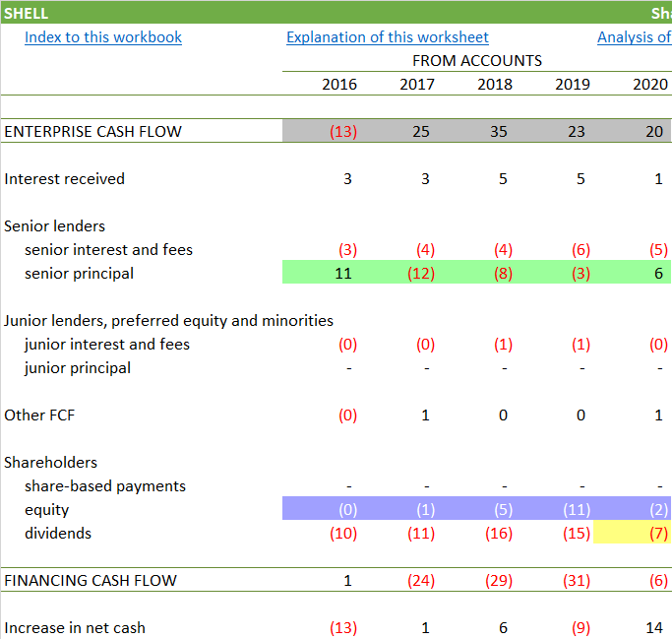Select dividends 2019 value (15)
Image resolution: width=672 pixels, height=639 pixels.
click(577, 533)
